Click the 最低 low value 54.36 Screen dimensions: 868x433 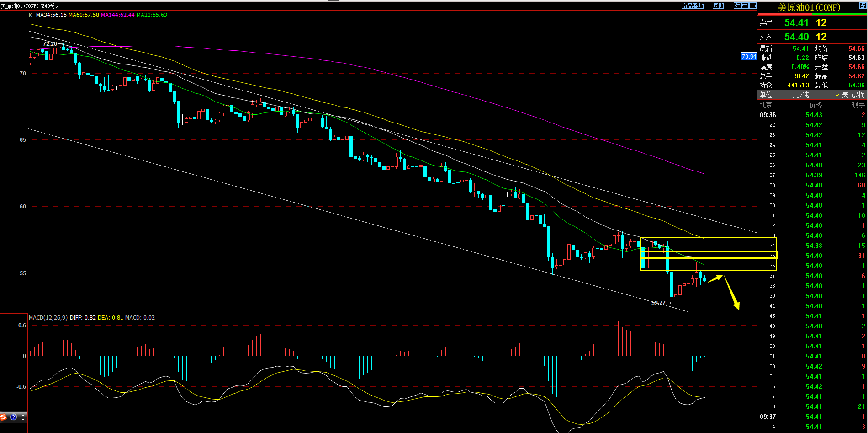click(x=856, y=86)
